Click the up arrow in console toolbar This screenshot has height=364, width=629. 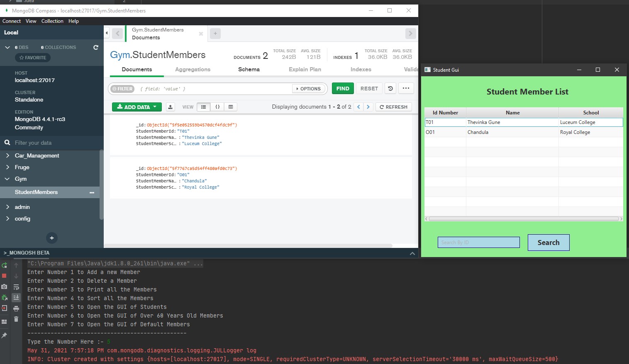(16, 265)
